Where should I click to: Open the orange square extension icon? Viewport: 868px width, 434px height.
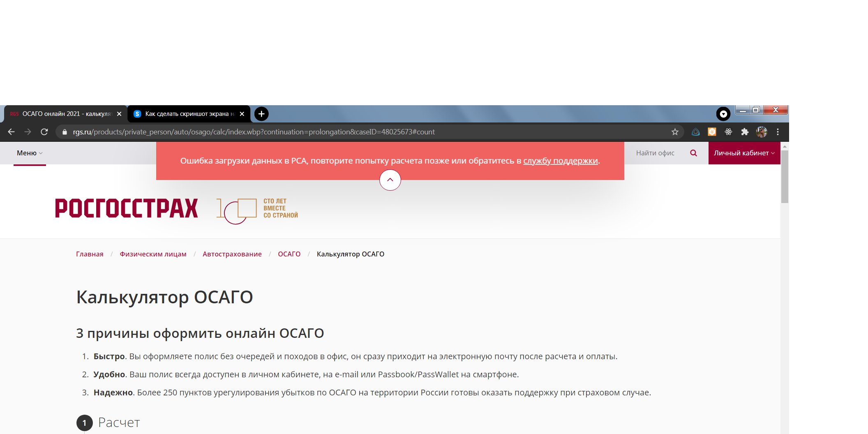[x=712, y=132]
